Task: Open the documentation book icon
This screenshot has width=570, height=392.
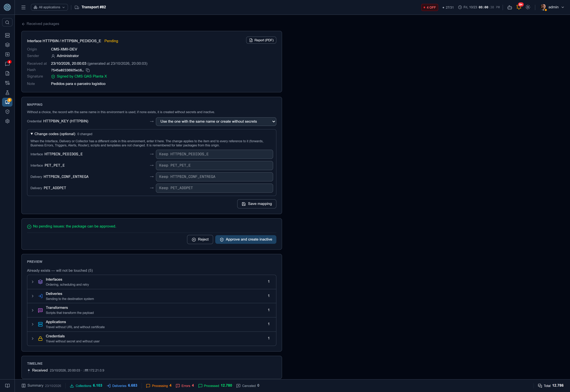Action: [x=7, y=386]
